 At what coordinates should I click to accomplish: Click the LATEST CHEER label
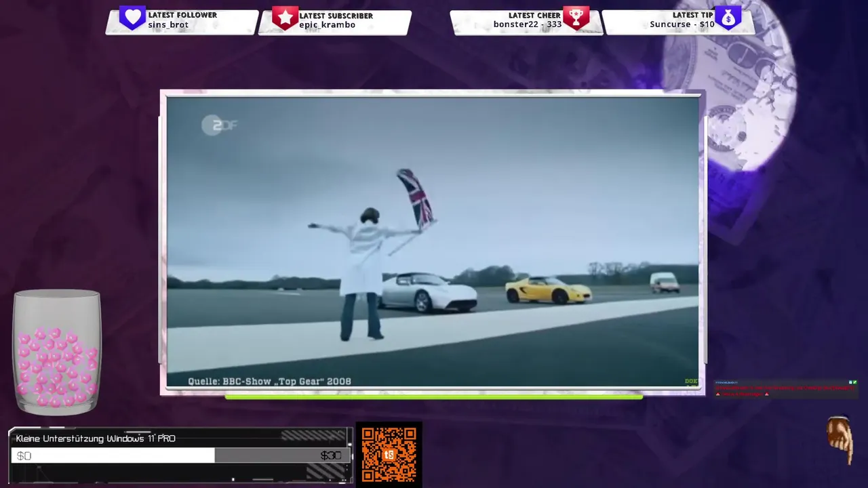534,16
